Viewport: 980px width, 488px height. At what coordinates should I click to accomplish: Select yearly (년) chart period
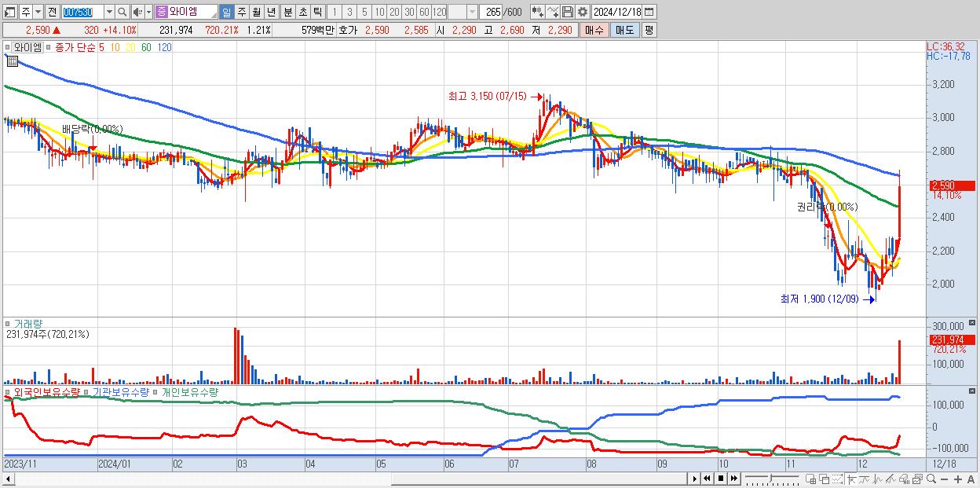[x=271, y=12]
